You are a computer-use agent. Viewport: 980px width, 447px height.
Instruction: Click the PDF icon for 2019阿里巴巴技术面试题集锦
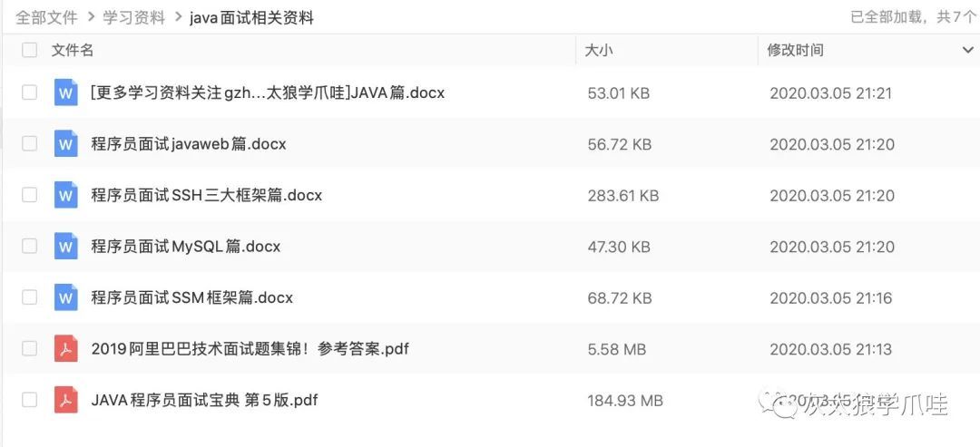[x=65, y=349]
